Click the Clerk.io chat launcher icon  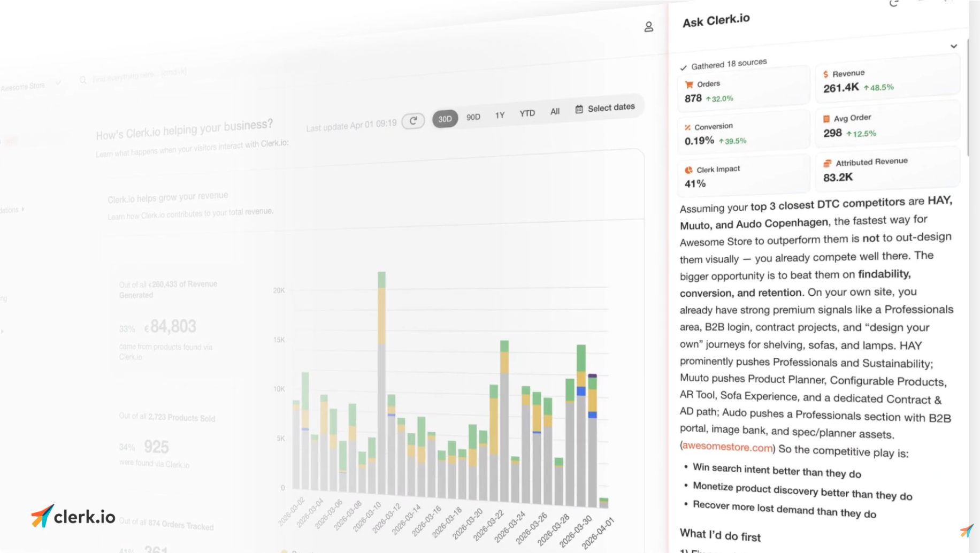[966, 531]
